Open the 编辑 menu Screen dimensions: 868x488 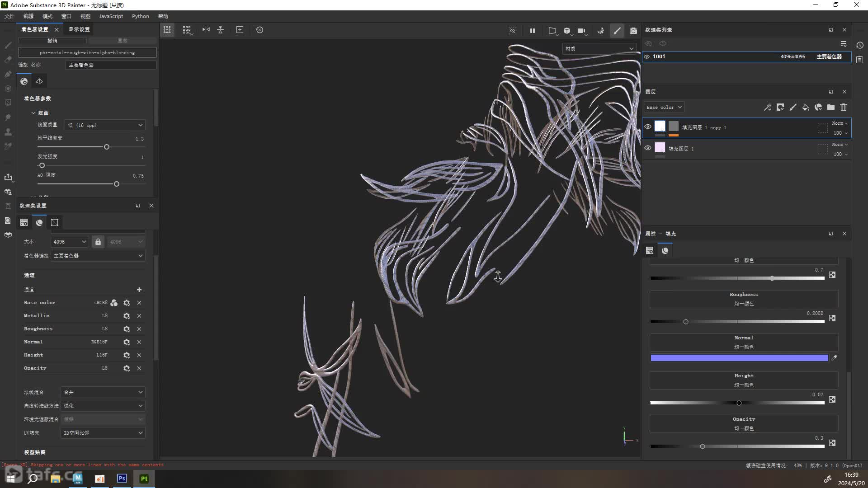(x=28, y=16)
